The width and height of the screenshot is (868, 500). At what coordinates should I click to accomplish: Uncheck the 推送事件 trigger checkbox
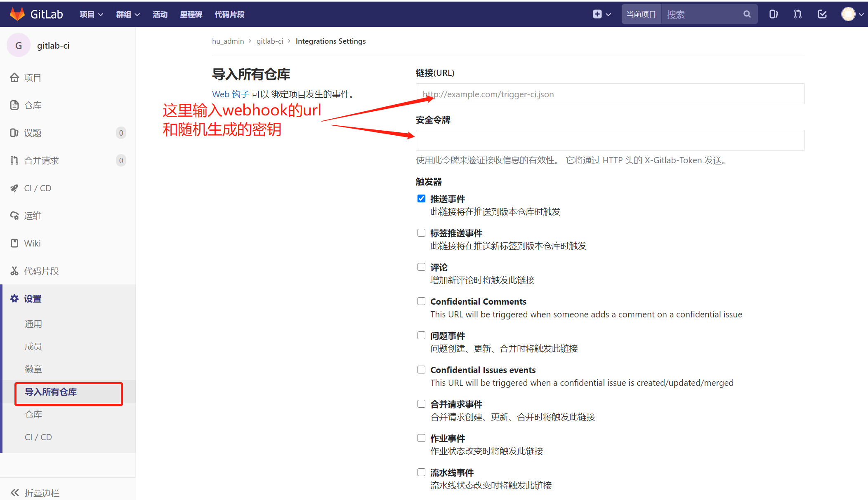(x=421, y=199)
